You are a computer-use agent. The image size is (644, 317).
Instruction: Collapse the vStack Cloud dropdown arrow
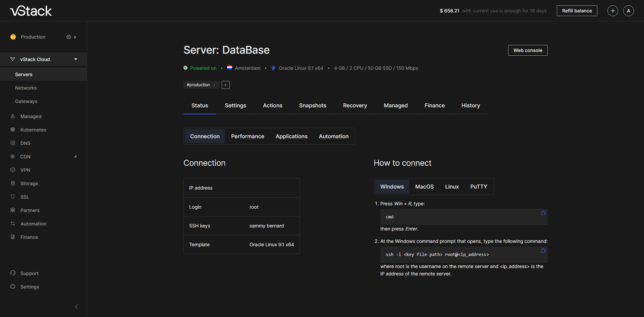pos(76,59)
